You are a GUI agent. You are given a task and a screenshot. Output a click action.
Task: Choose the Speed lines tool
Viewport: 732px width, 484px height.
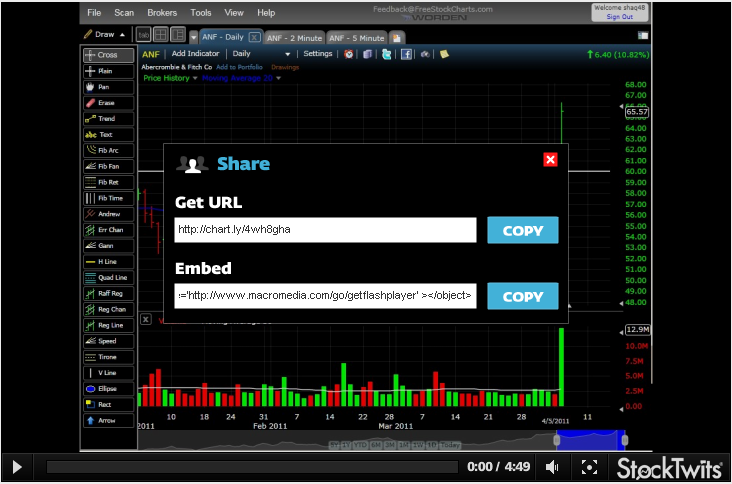109,341
